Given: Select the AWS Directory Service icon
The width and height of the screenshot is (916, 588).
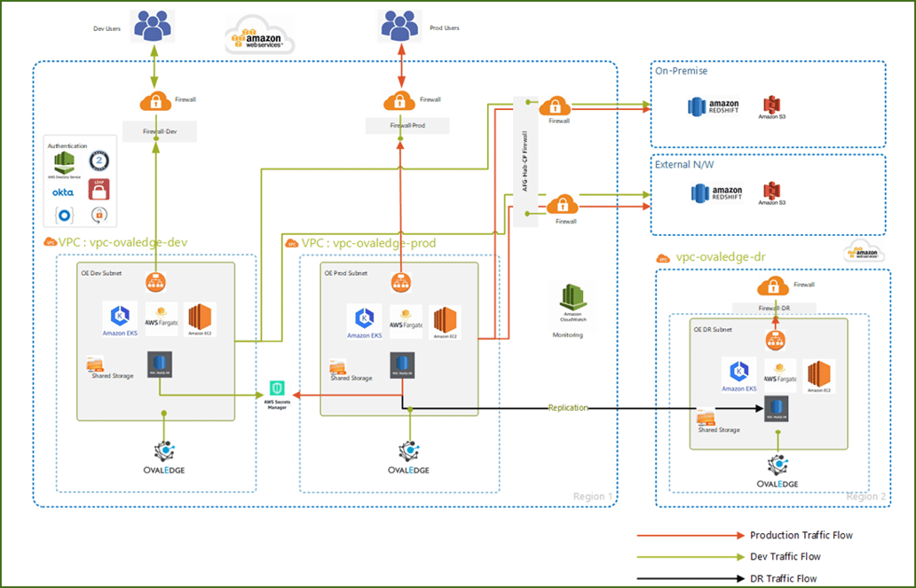Looking at the screenshot, I should (63, 161).
